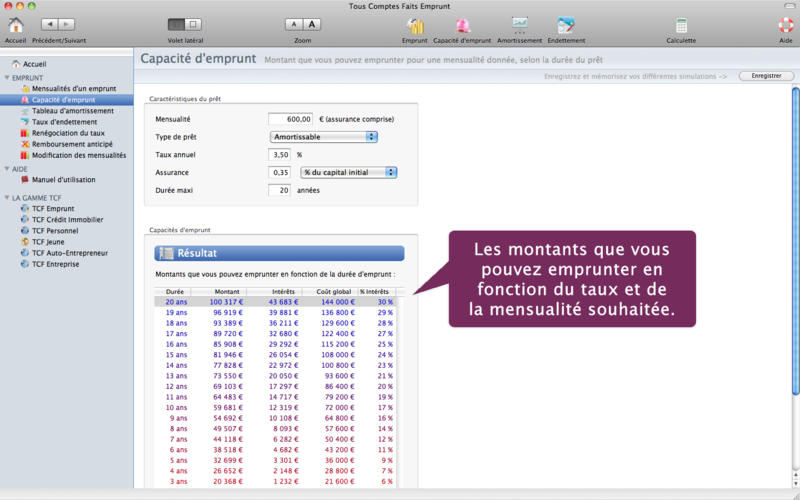Go to the previous page with back arrow

click(x=48, y=23)
